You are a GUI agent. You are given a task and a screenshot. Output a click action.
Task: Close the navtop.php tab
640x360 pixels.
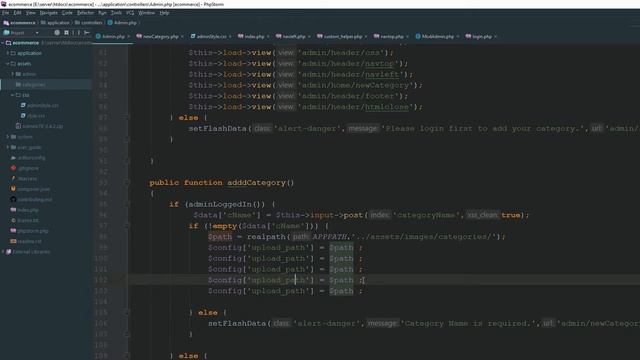(x=407, y=37)
